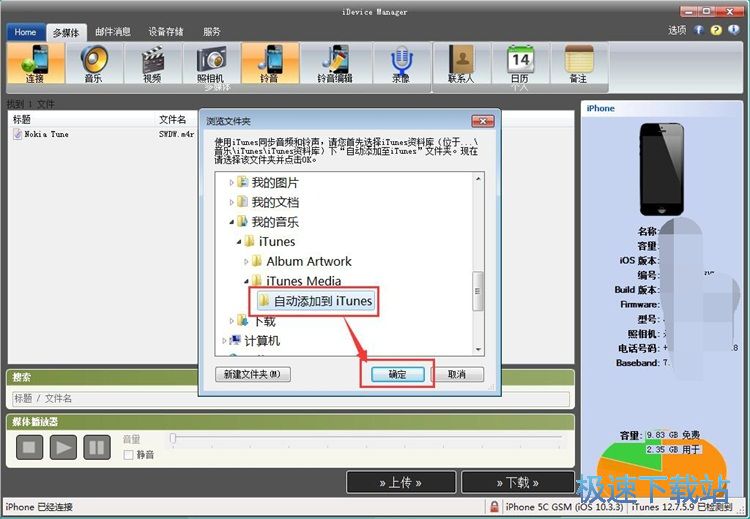
Task: Click the yellow help question mark icon
Action: tap(716, 30)
